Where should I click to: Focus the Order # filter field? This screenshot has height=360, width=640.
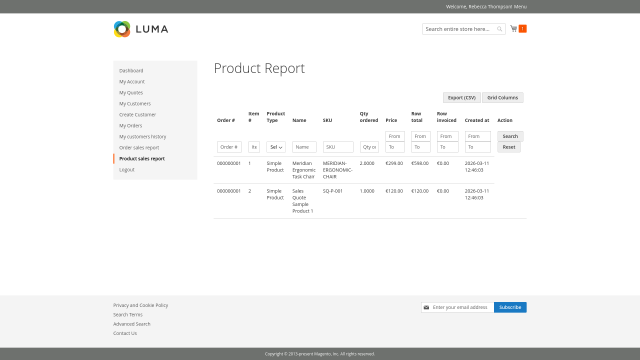click(229, 147)
